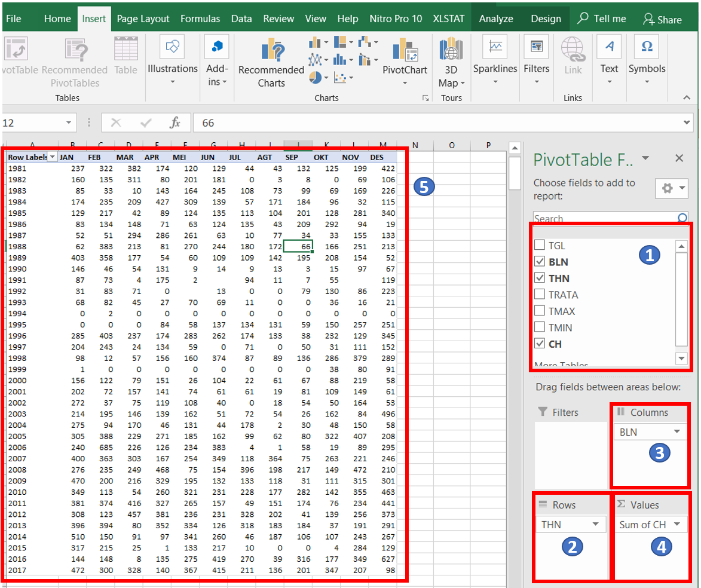701x588 pixels.
Task: Collapse the ribbon
Action: click(x=687, y=97)
